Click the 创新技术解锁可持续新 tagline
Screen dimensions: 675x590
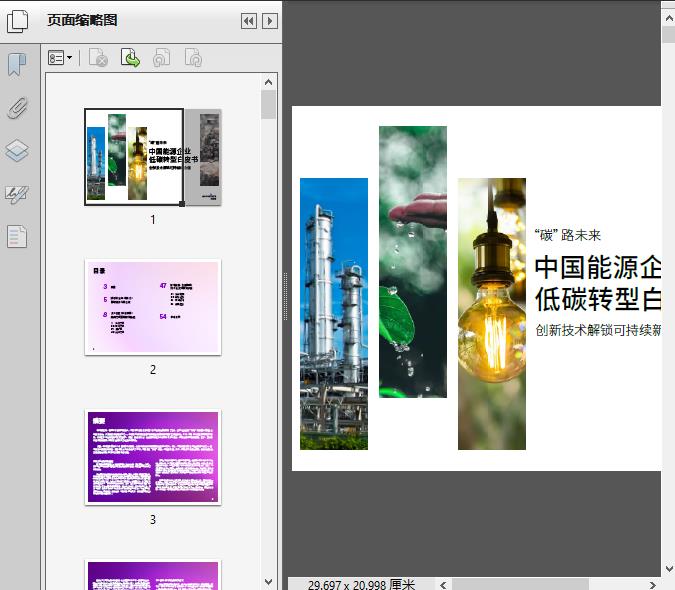coord(598,330)
